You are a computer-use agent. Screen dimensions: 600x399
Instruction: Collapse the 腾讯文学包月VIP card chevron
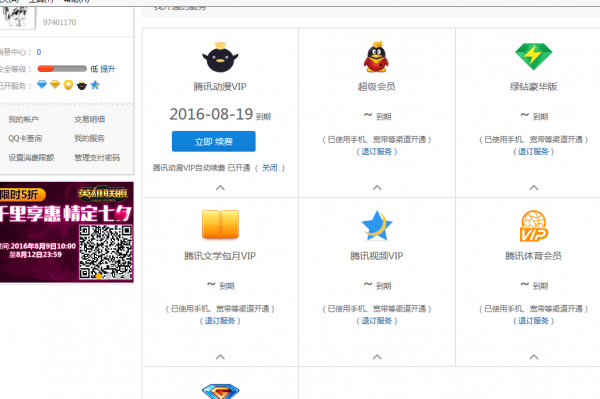pos(220,357)
